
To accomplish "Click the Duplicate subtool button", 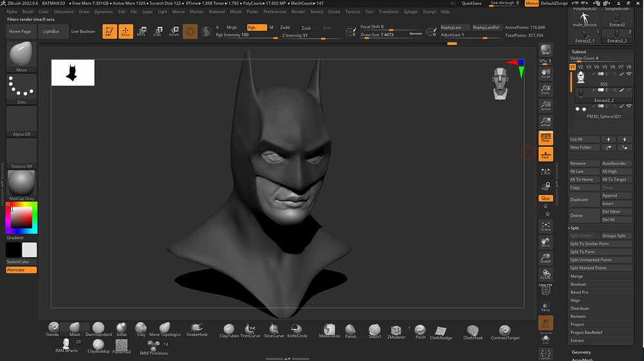I will (x=584, y=199).
